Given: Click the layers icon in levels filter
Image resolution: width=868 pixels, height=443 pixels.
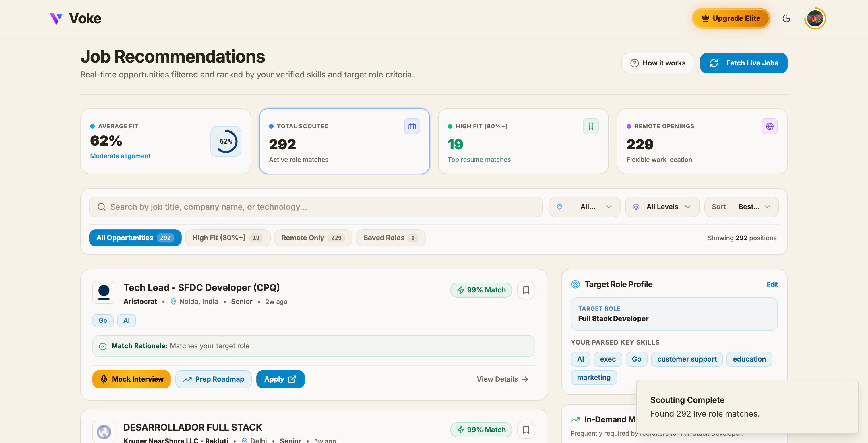Looking at the screenshot, I should [x=636, y=207].
